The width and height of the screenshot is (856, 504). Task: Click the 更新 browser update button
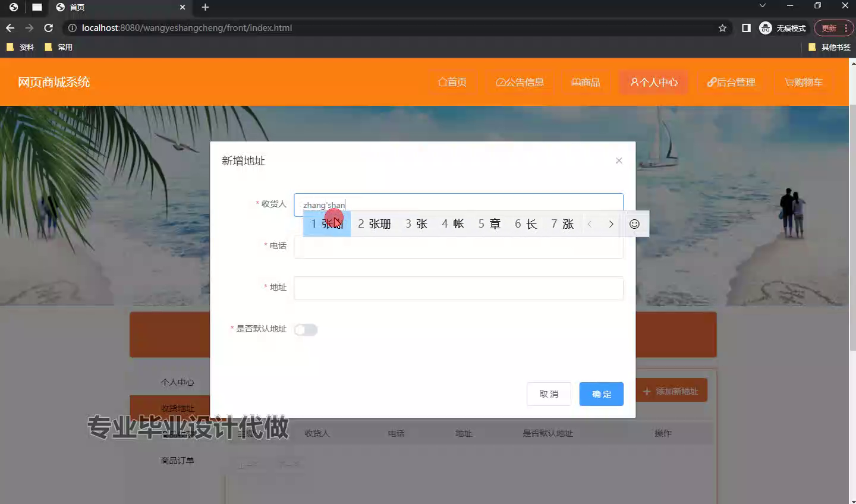(x=833, y=28)
